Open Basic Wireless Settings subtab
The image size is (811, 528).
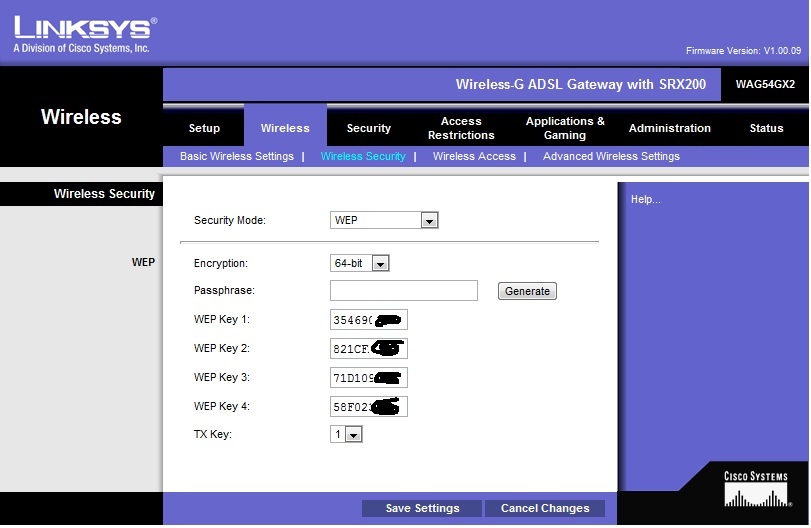(x=237, y=156)
